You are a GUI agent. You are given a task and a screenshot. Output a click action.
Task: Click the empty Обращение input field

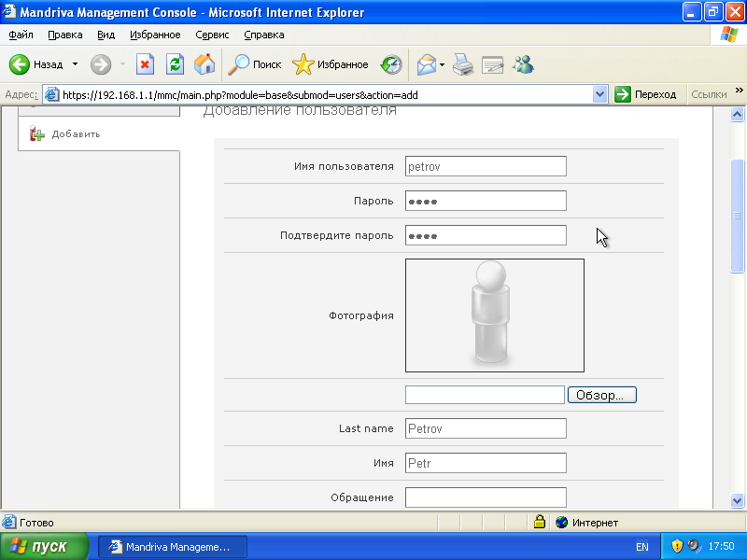pyautogui.click(x=486, y=497)
